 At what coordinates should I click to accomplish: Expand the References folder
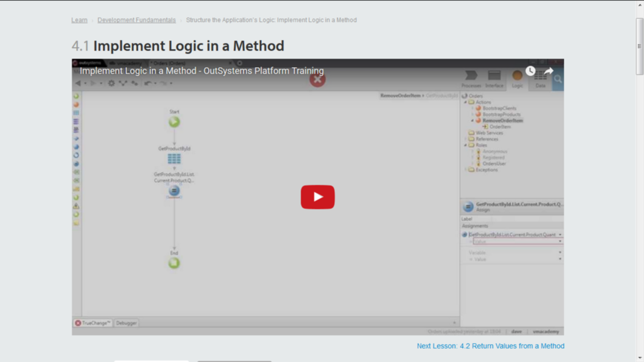click(465, 139)
